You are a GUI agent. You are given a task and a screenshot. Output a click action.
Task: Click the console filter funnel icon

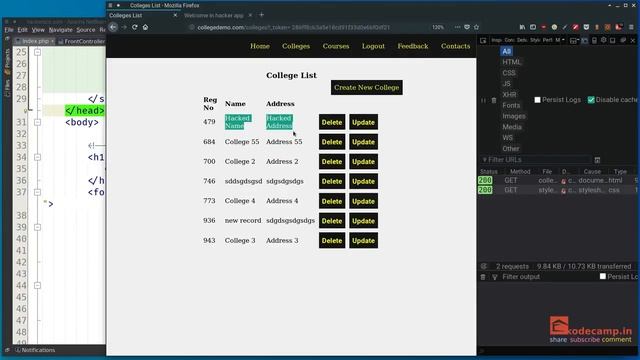pos(494,277)
